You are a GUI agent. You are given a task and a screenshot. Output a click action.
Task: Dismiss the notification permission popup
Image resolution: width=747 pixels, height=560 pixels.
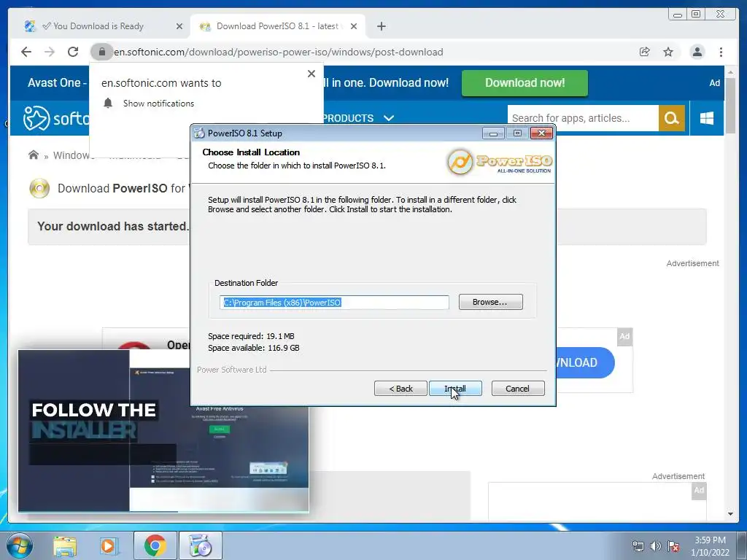click(x=311, y=74)
